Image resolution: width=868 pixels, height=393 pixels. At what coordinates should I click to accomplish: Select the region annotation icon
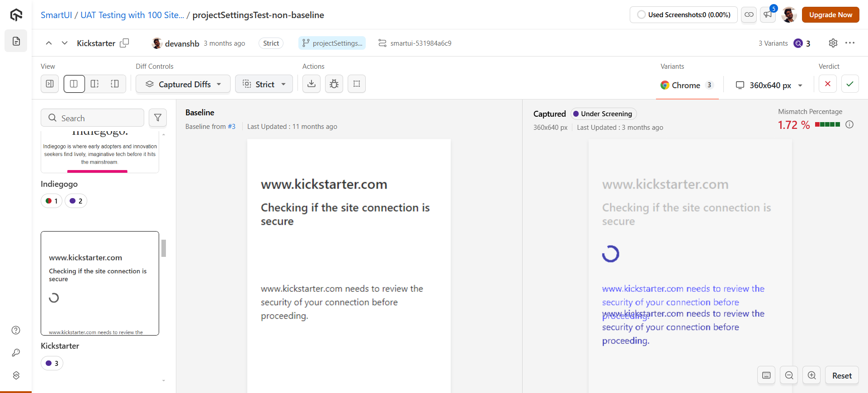[x=357, y=84]
